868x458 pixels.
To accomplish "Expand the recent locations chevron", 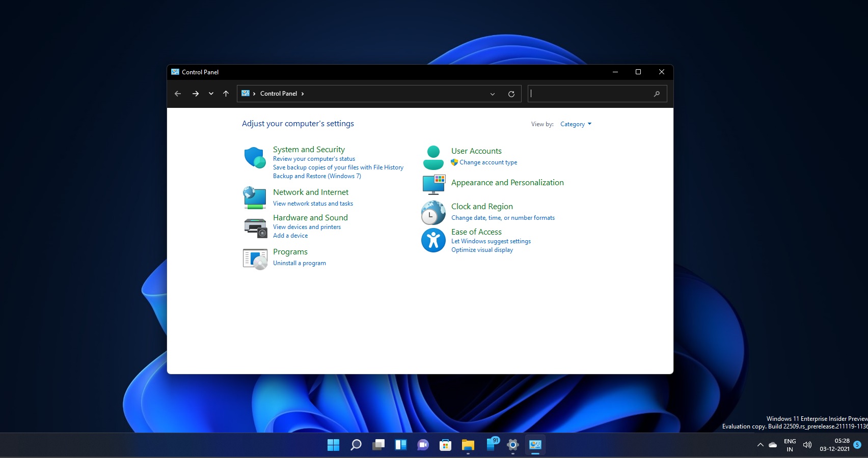I will pos(211,94).
